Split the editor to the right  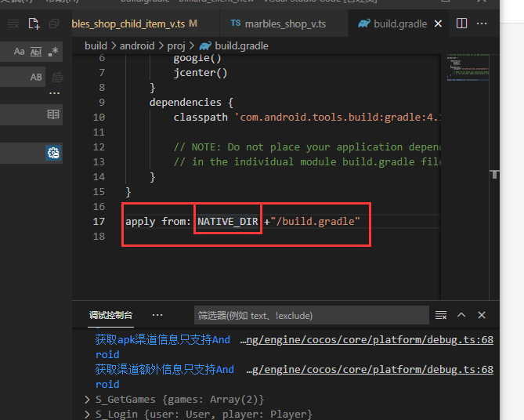click(461, 24)
